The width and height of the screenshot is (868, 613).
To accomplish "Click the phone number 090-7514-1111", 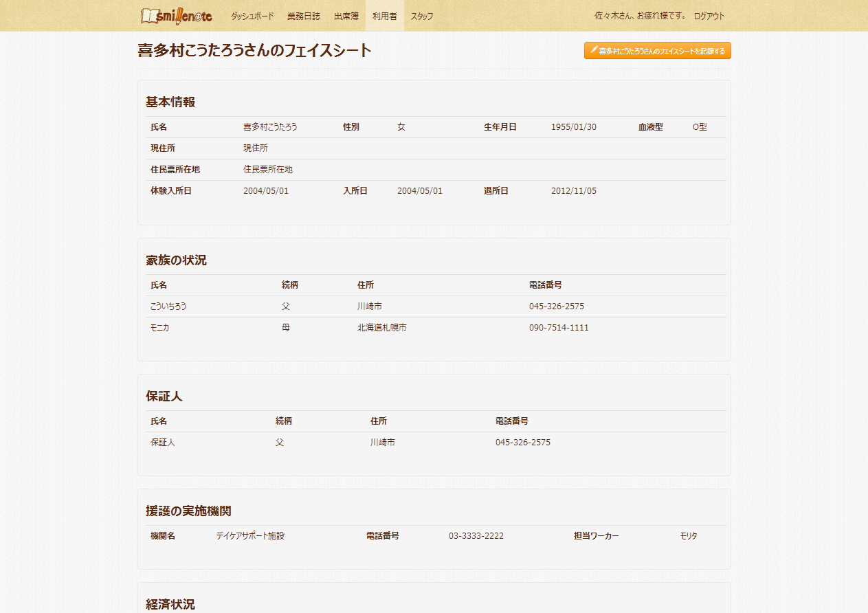I will click(x=559, y=328).
